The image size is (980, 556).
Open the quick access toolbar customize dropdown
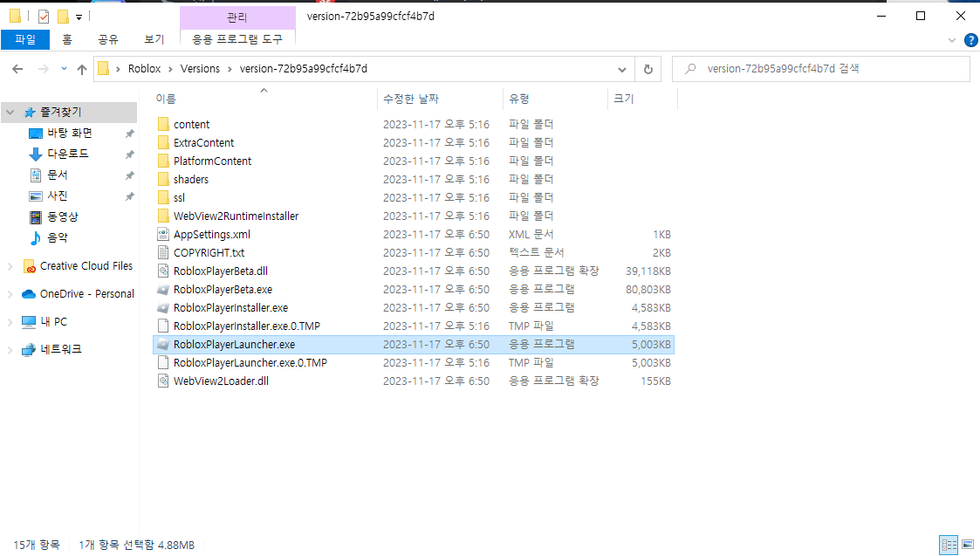[79, 17]
